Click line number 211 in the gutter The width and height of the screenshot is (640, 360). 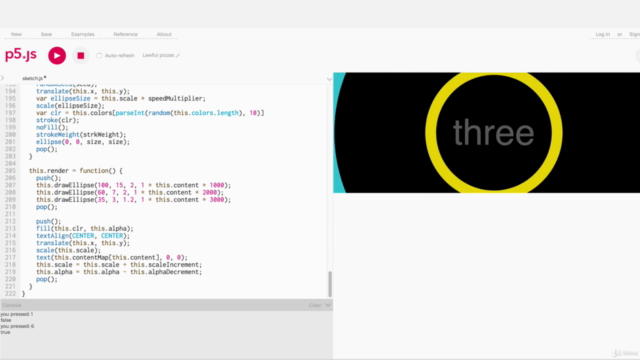(x=10, y=214)
